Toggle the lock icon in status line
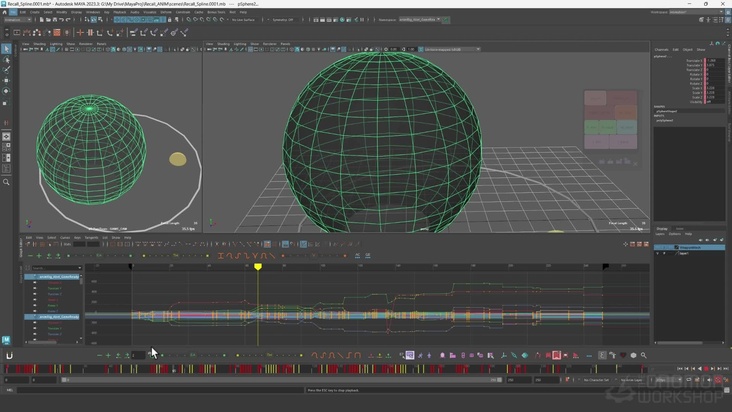 coord(169,20)
